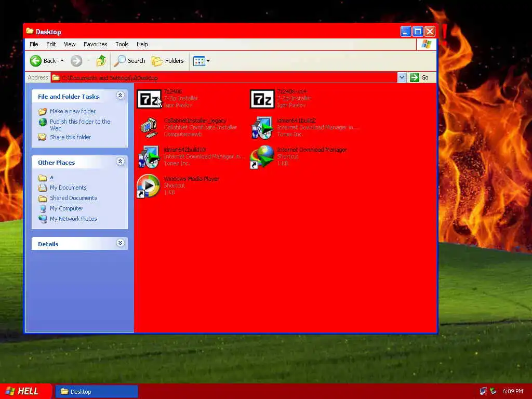
Task: Click 'Igor Pavlov' under 7z2406-x64
Action: click(x=291, y=105)
